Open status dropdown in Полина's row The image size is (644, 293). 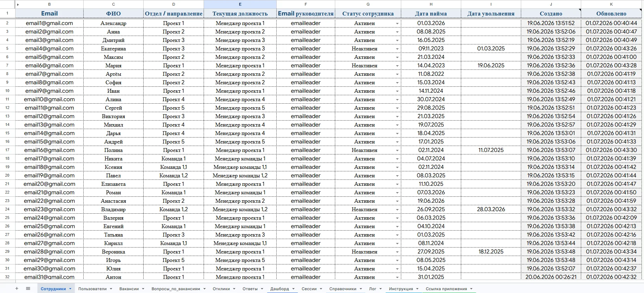[x=397, y=151]
